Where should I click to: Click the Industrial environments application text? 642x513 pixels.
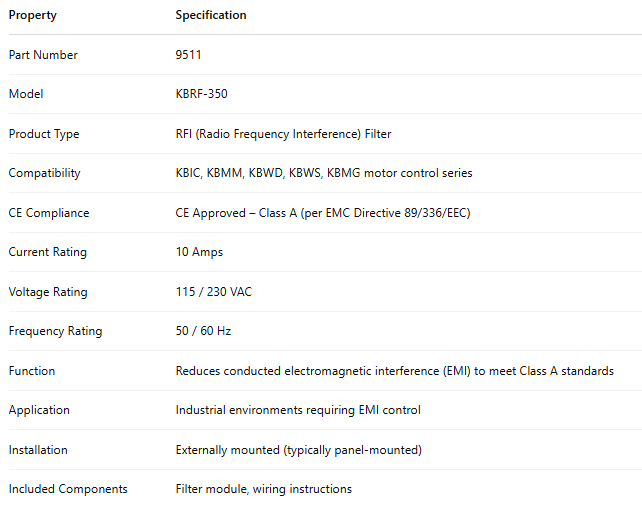click(x=298, y=410)
